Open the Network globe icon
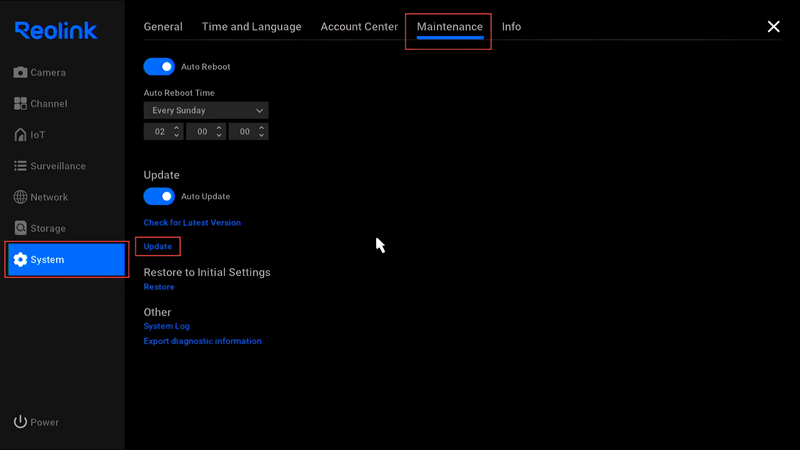Screen dimensions: 800x450 (x=21, y=197)
